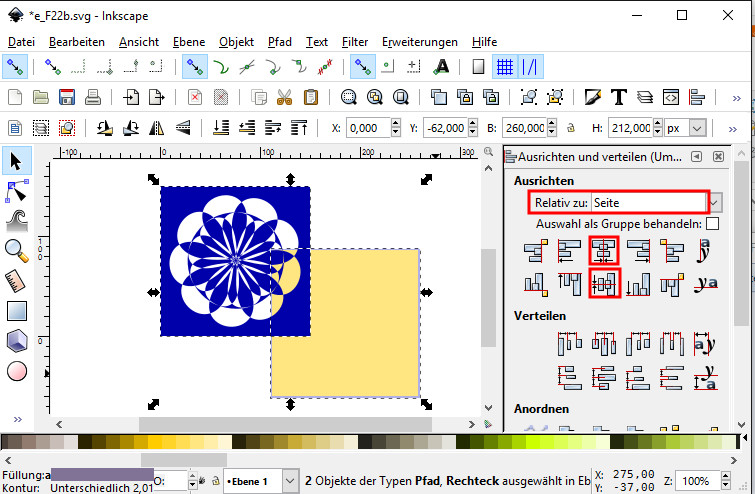Screen dimensions: 755x494
Task: Pick the 3D Box tool
Action: (16, 341)
